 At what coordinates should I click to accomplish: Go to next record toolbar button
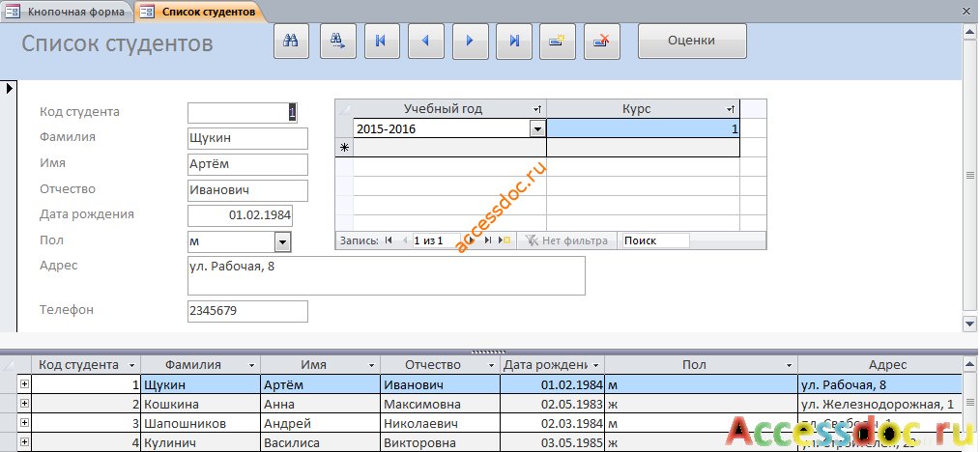coord(470,42)
